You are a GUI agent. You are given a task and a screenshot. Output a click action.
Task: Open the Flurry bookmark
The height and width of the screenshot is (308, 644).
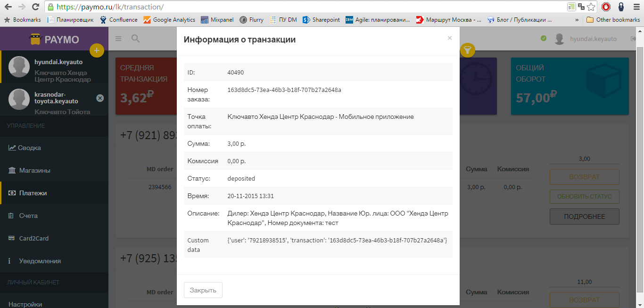(x=251, y=20)
